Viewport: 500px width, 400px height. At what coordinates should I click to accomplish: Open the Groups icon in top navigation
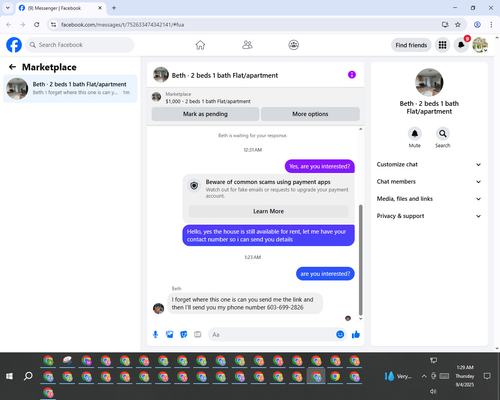(294, 45)
